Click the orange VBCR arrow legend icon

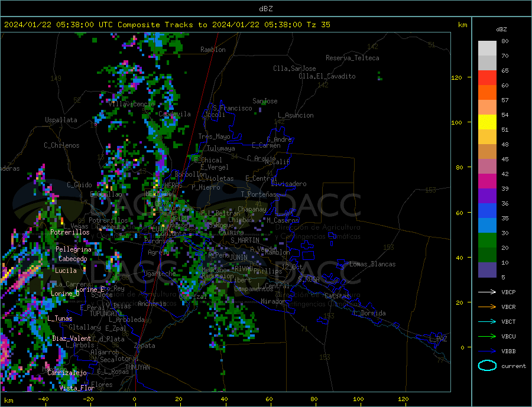coord(487,307)
